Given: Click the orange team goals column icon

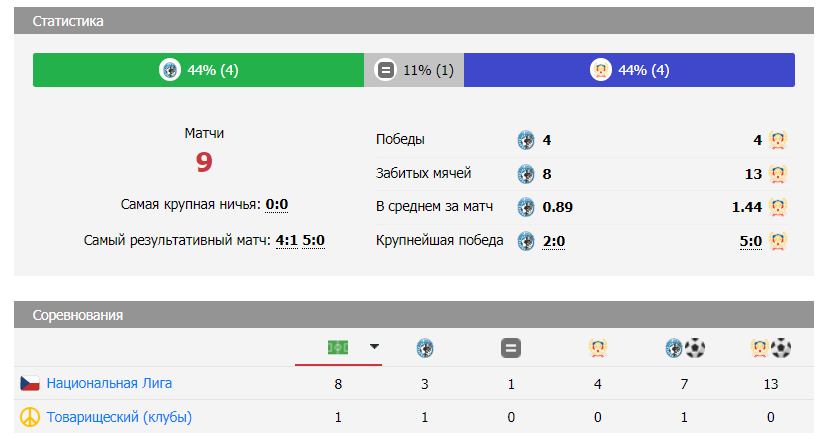Looking at the screenshot, I should pyautogui.click(x=771, y=348).
